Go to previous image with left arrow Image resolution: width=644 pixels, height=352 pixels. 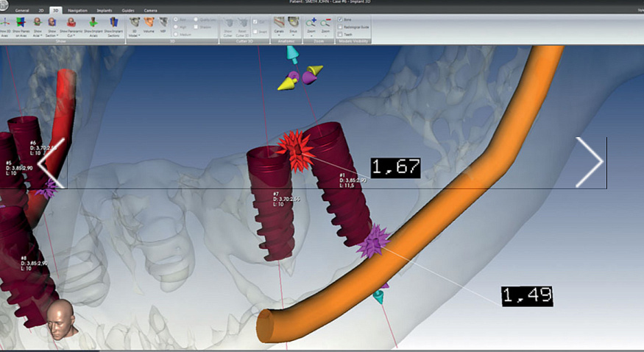(x=52, y=163)
